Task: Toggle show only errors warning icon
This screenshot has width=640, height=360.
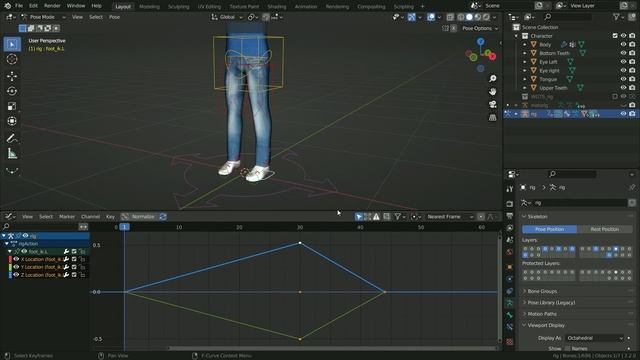Action: tap(376, 217)
